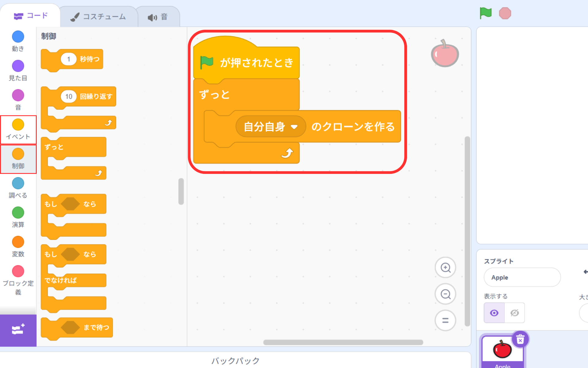Screen dimensions: 588x368
Task: Click the workspace horizontal scrollbar
Action: 343,342
